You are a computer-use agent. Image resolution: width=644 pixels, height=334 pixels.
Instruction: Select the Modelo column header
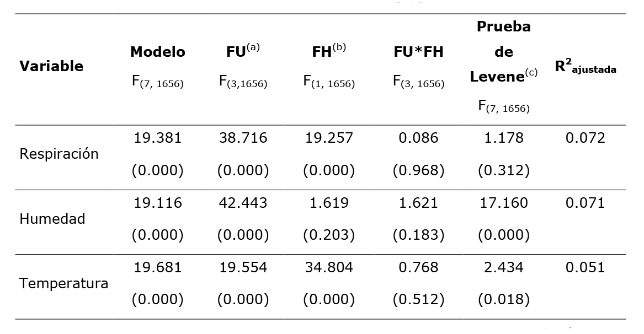(x=157, y=52)
